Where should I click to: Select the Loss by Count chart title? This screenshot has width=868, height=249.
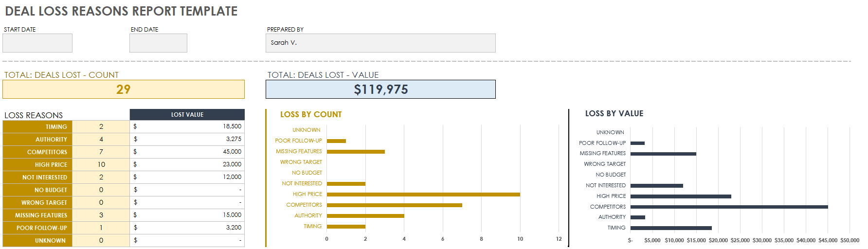tap(311, 115)
